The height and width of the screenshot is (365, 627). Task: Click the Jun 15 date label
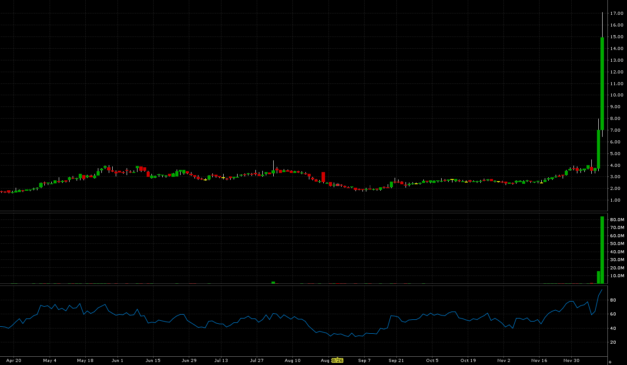click(x=153, y=361)
